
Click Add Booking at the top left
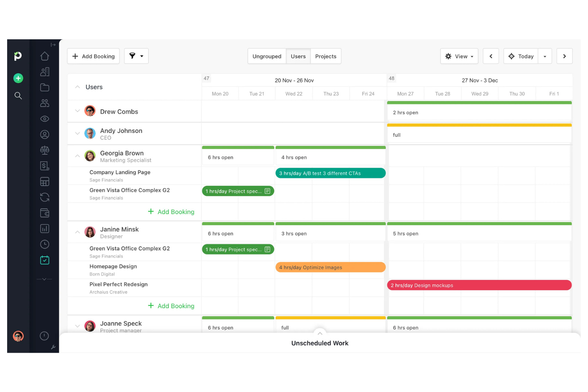pos(93,56)
